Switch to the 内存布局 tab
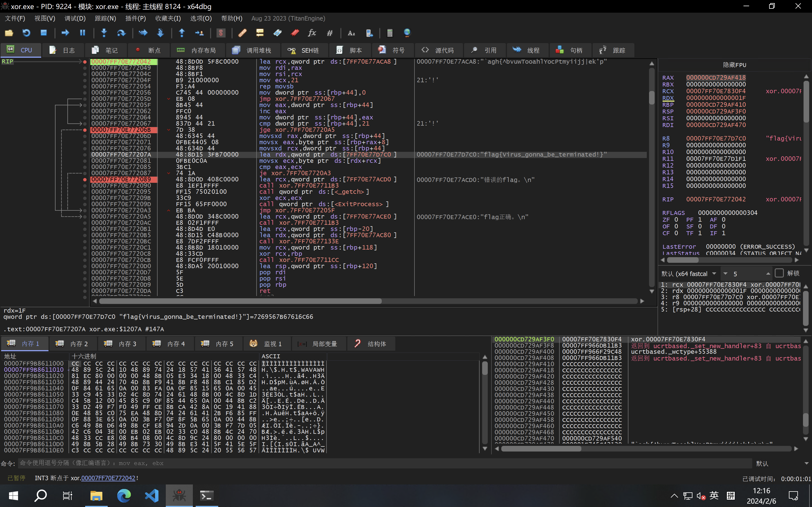 [197, 50]
